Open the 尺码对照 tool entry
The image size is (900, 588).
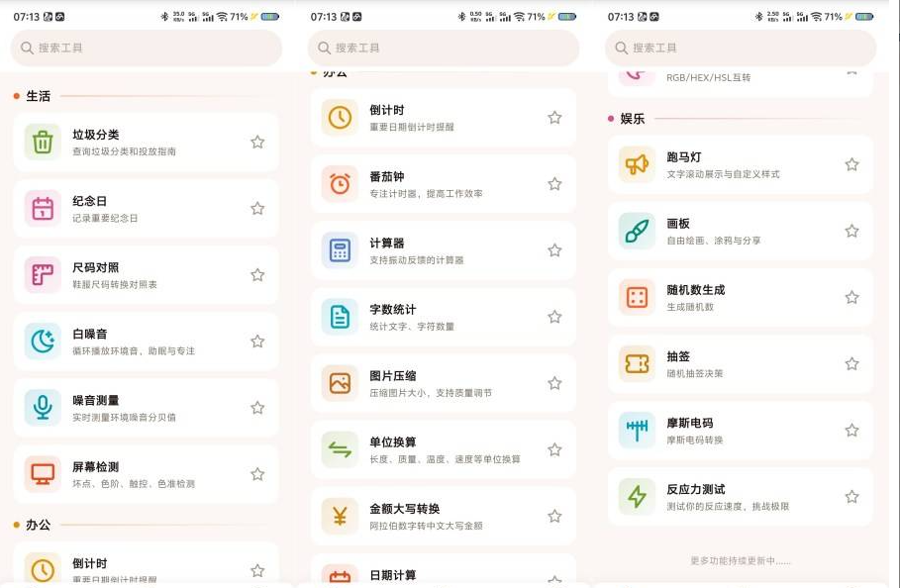point(146,275)
